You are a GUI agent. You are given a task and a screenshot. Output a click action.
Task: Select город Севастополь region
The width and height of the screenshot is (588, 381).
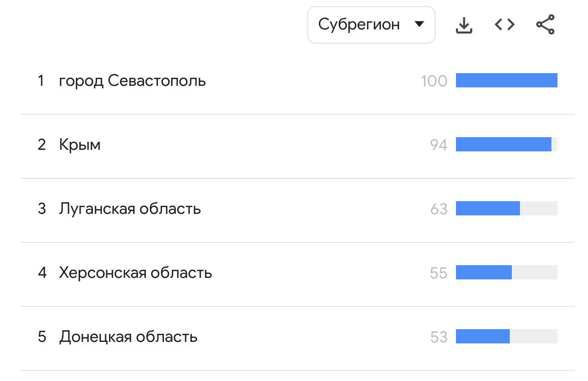[133, 81]
